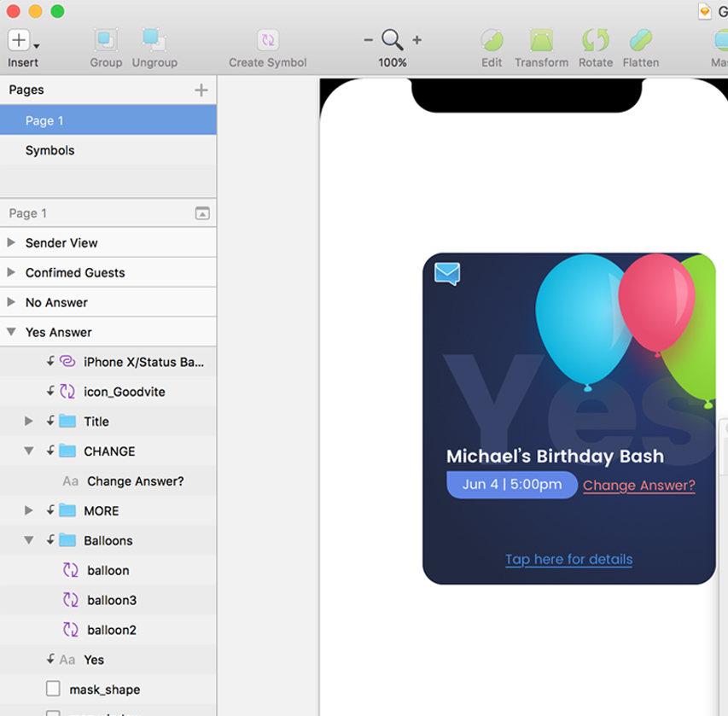
Task: Zoom out with the minus button
Action: [x=368, y=40]
